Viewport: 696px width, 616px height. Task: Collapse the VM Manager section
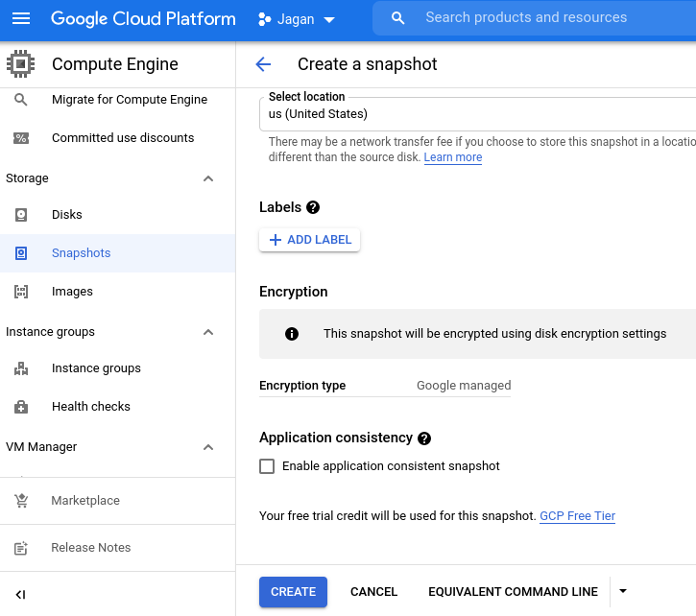(208, 447)
